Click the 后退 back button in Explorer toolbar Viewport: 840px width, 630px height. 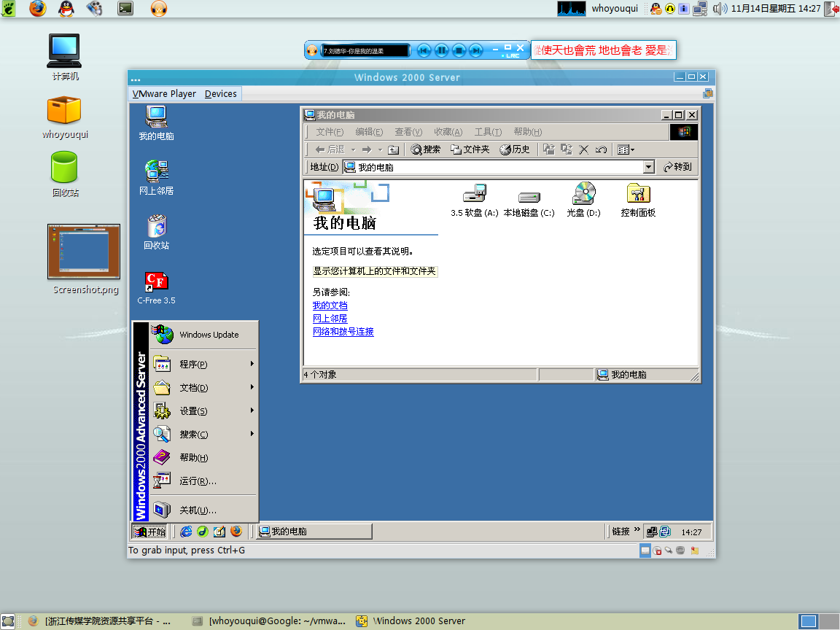tap(330, 149)
